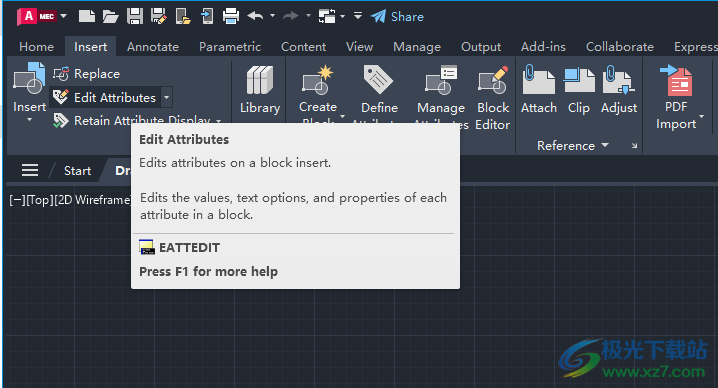Open the Collaborate tab

click(x=620, y=47)
